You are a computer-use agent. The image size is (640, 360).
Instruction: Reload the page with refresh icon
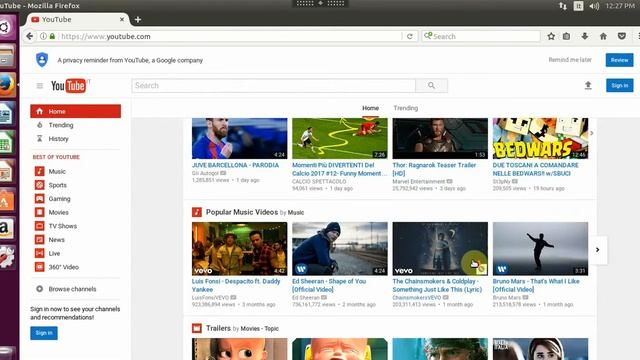[x=410, y=36]
